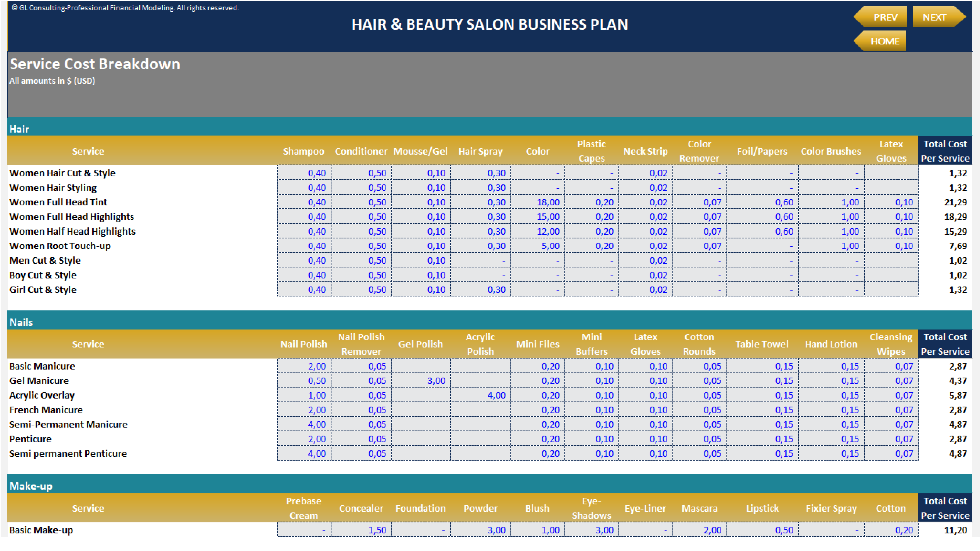
Task: Select Color cost 15,00 for Women Full Head Highlights
Action: [x=538, y=217]
